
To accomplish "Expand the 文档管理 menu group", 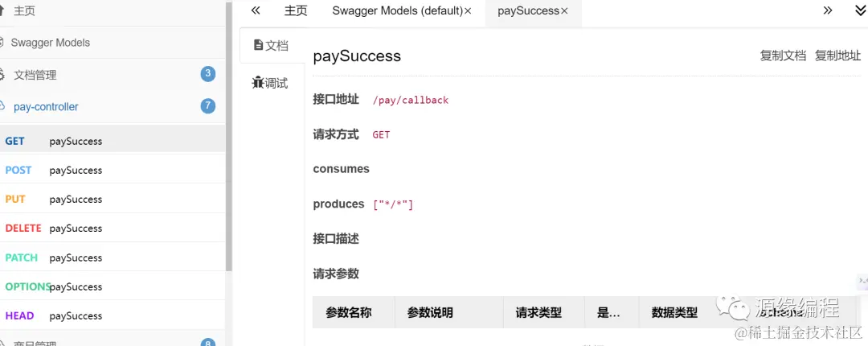I will click(111, 75).
